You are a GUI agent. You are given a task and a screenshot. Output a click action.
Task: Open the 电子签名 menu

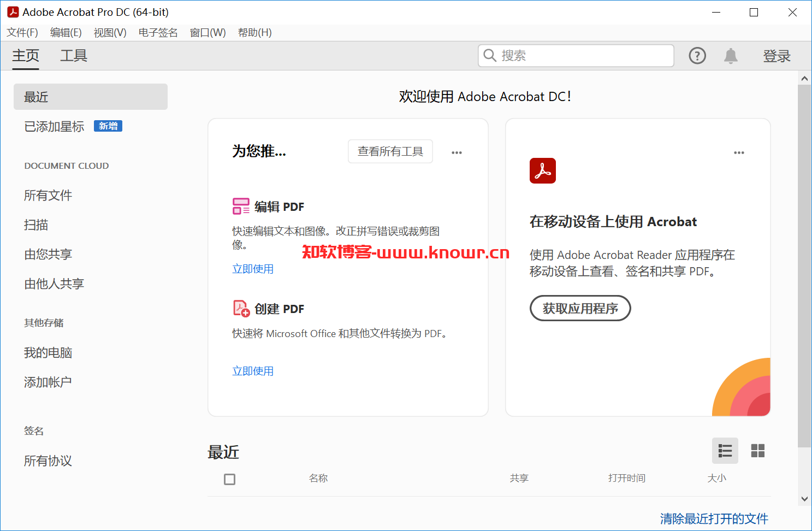pyautogui.click(x=158, y=33)
